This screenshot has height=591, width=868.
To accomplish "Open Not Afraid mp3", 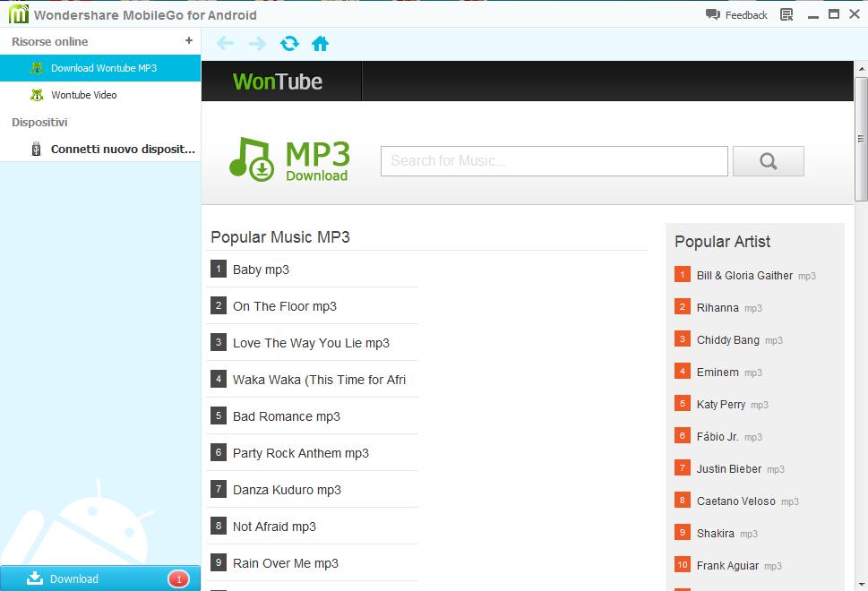I will point(274,527).
